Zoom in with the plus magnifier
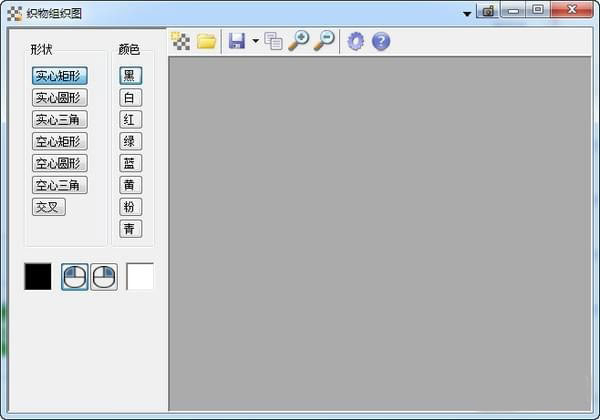The width and height of the screenshot is (600, 420). pos(299,41)
